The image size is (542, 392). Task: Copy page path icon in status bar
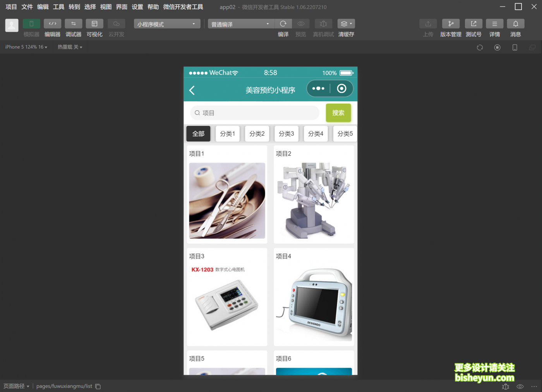tap(98, 386)
